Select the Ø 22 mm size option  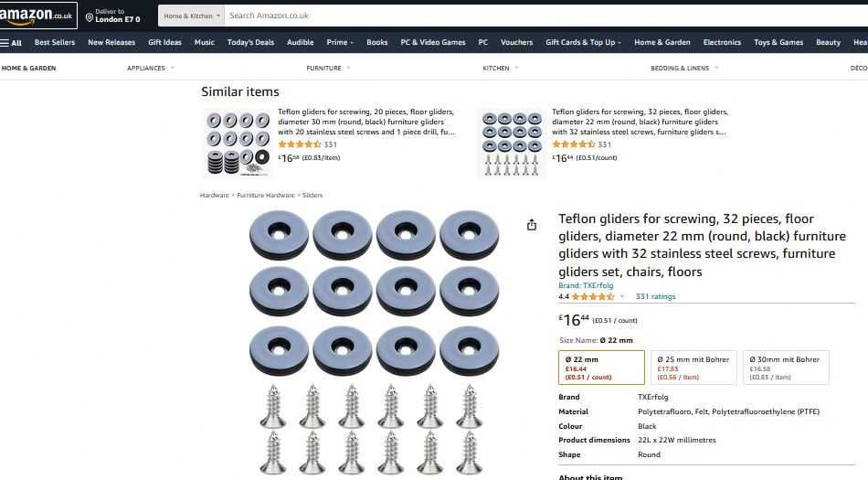point(602,368)
